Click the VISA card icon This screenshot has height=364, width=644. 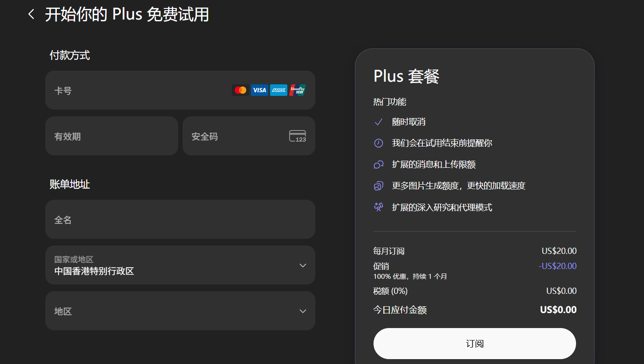(259, 90)
